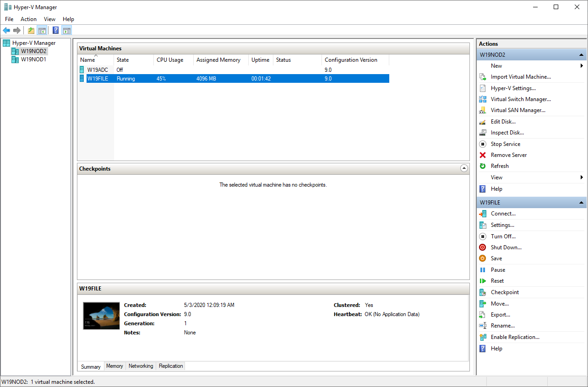Click the Running state cell
Image resolution: width=588 pixels, height=387 pixels.
(x=126, y=79)
